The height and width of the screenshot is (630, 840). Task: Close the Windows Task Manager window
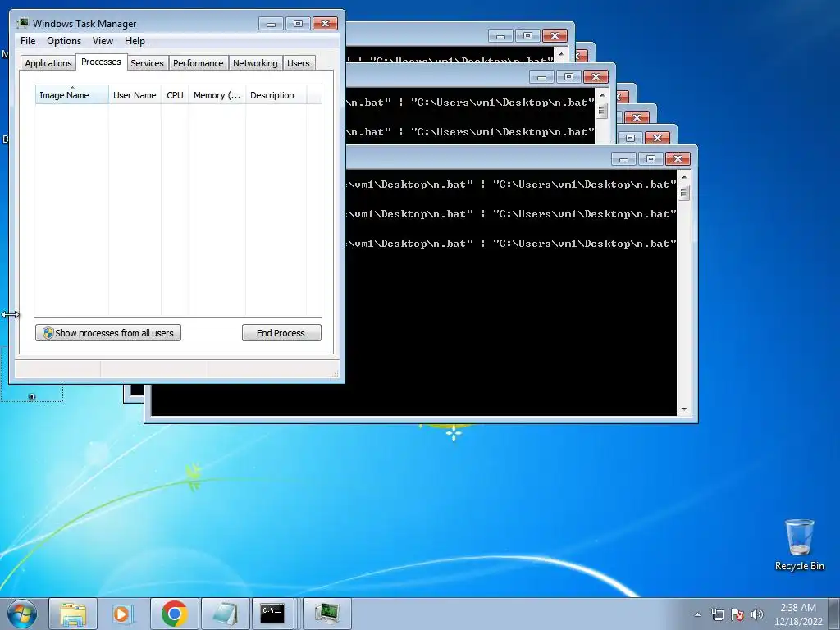point(325,24)
